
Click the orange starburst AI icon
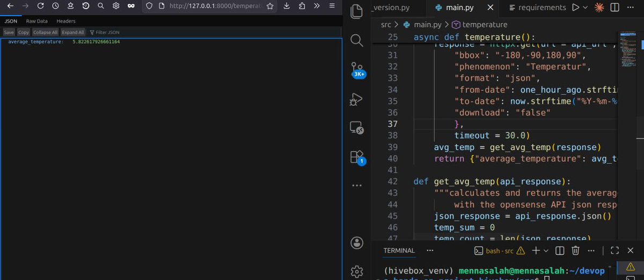pyautogui.click(x=599, y=8)
